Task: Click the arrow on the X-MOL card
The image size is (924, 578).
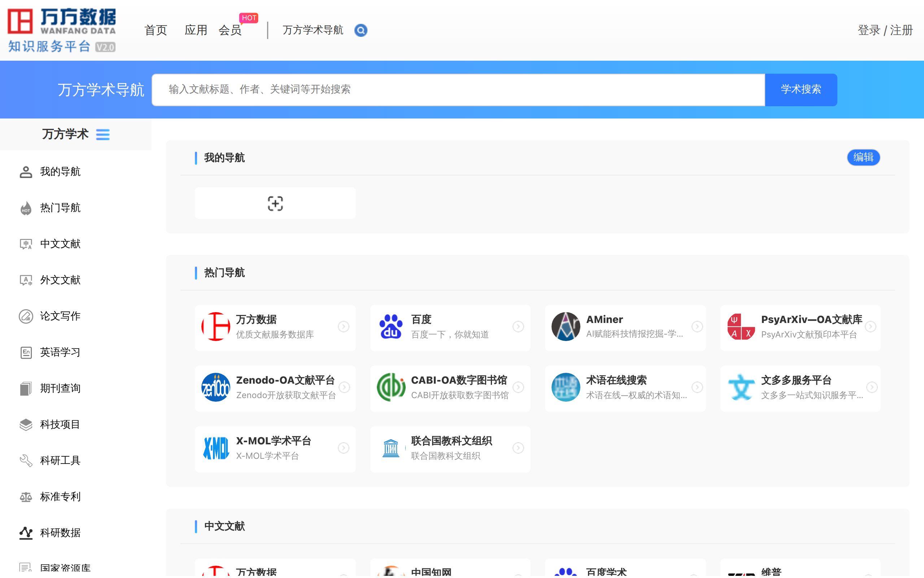Action: pyautogui.click(x=344, y=448)
